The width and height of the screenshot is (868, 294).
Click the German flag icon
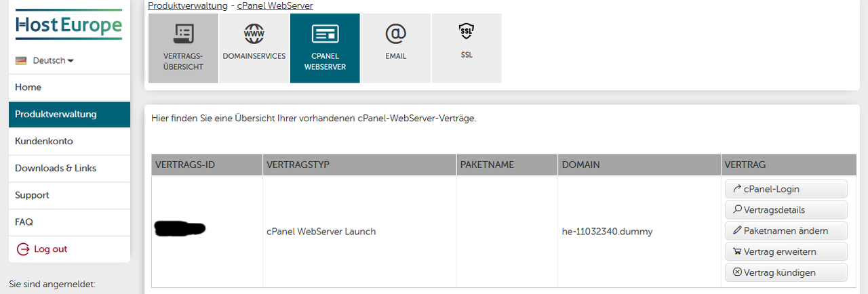click(x=21, y=60)
